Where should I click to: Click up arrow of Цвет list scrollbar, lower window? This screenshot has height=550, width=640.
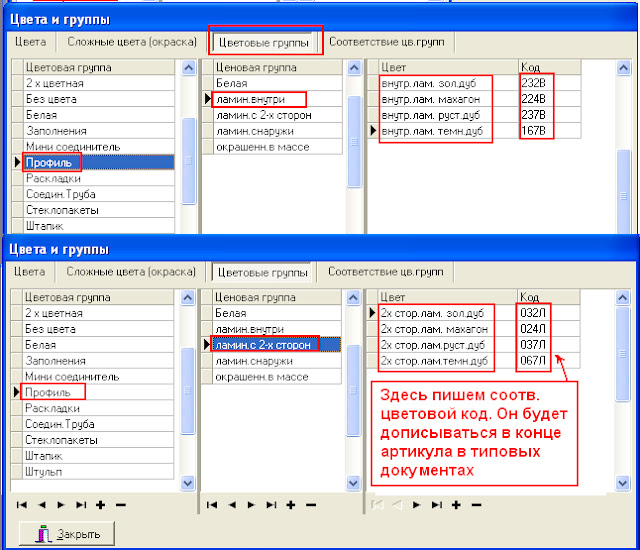point(622,297)
